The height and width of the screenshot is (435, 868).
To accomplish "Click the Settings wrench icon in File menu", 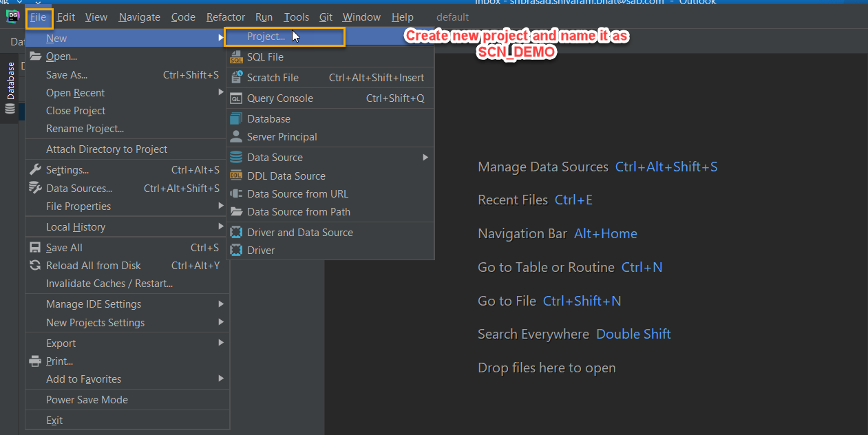I will pos(34,169).
